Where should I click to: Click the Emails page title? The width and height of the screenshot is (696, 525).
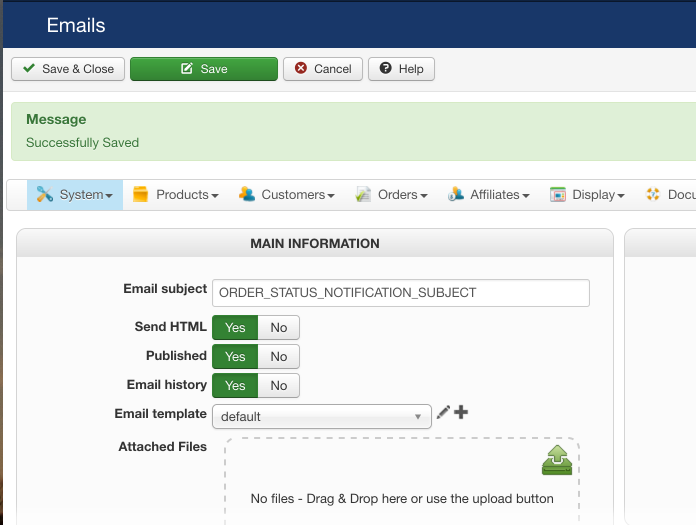coord(76,25)
